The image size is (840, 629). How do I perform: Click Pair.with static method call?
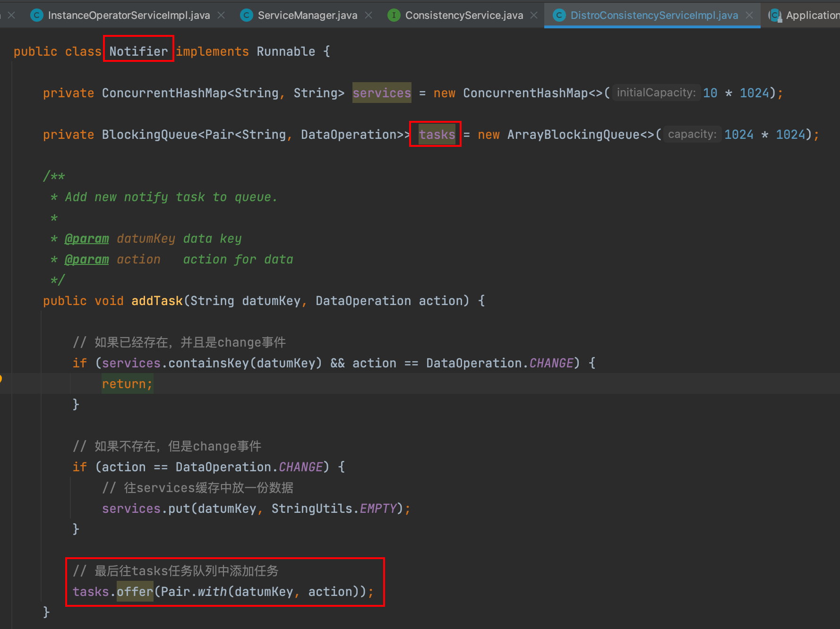(x=194, y=592)
